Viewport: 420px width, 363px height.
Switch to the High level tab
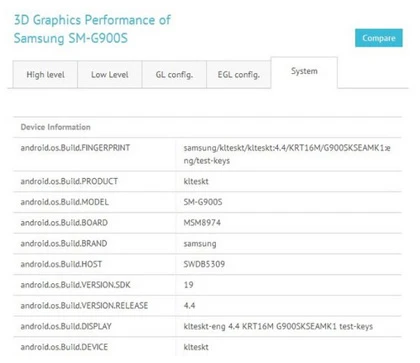pyautogui.click(x=45, y=74)
